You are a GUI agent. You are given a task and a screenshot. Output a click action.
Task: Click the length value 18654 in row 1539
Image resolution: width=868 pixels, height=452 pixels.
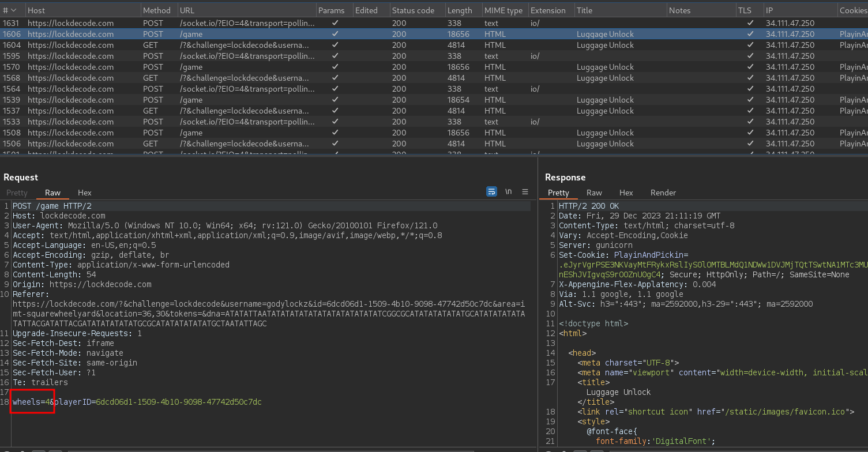(x=459, y=100)
